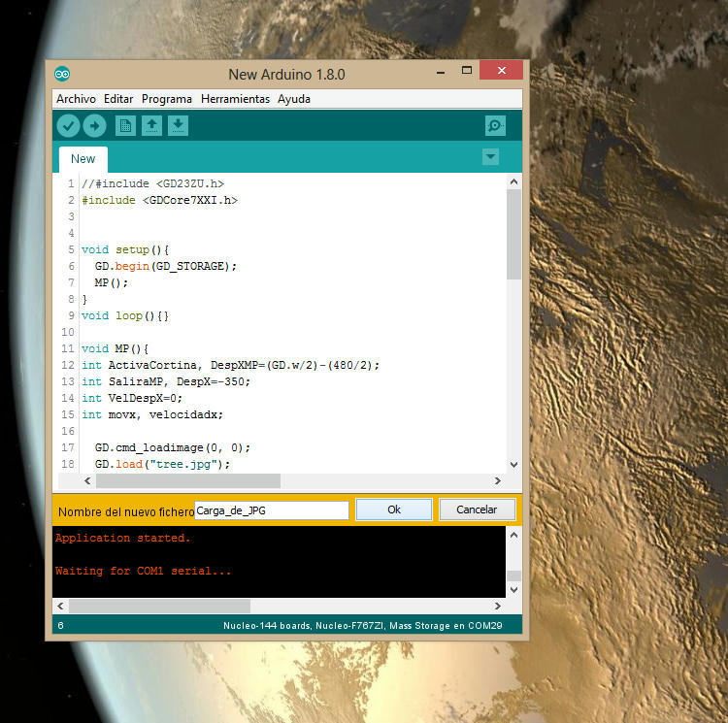Click the line 'int VelDespX=0;'
This screenshot has width=728, height=723.
(x=132, y=398)
